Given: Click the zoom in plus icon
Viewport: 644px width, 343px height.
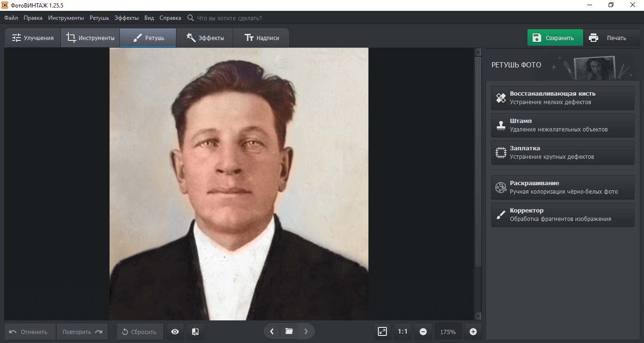Looking at the screenshot, I should click(473, 332).
